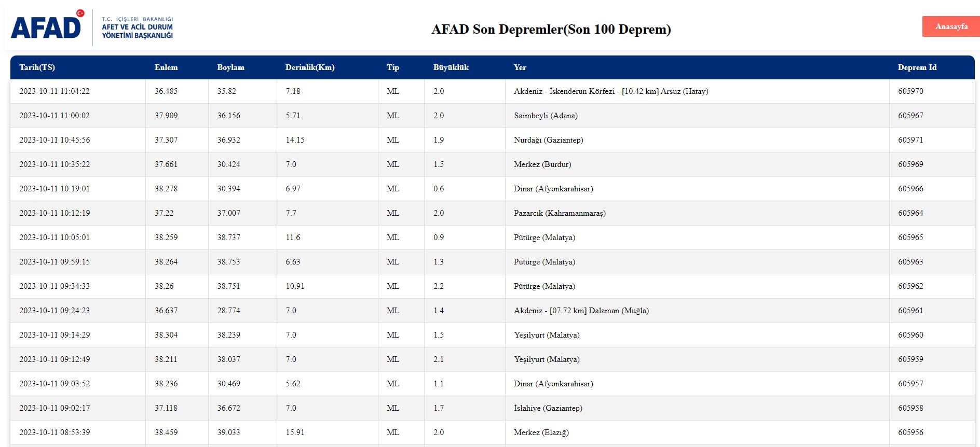Click Deprem Id 605962

pyautogui.click(x=910, y=286)
